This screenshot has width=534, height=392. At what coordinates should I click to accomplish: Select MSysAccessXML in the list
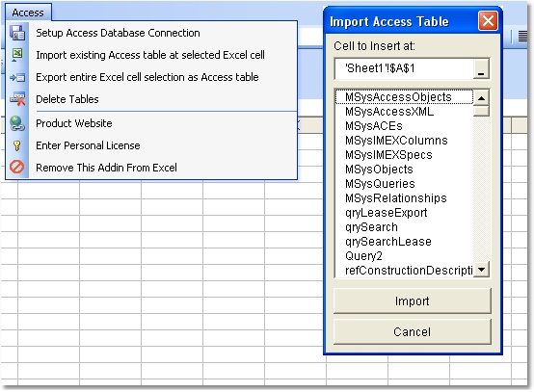pyautogui.click(x=404, y=112)
